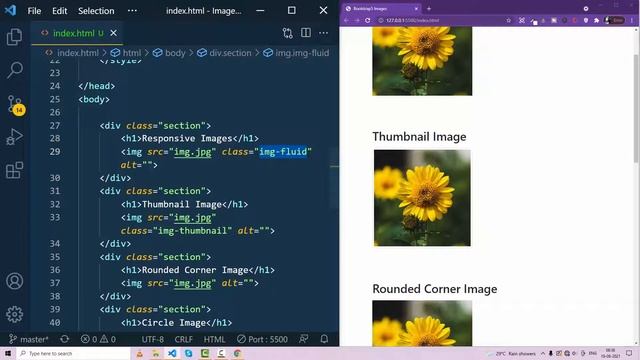Expand the div.section breadcrumb item
Image resolution: width=640 pixels, height=360 pixels.
click(230, 53)
